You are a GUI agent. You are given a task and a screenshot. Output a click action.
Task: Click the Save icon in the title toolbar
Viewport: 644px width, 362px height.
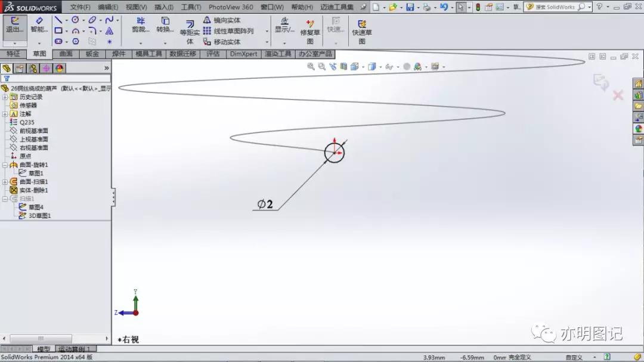[x=410, y=7]
